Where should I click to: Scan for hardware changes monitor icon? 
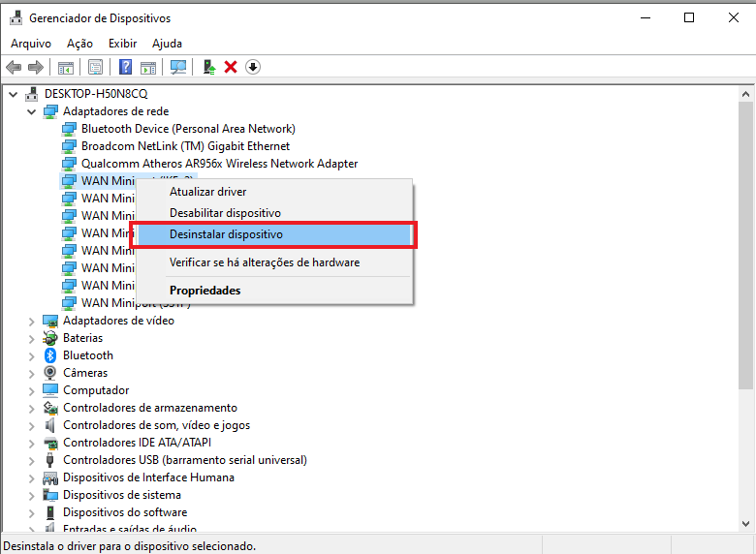pos(178,67)
